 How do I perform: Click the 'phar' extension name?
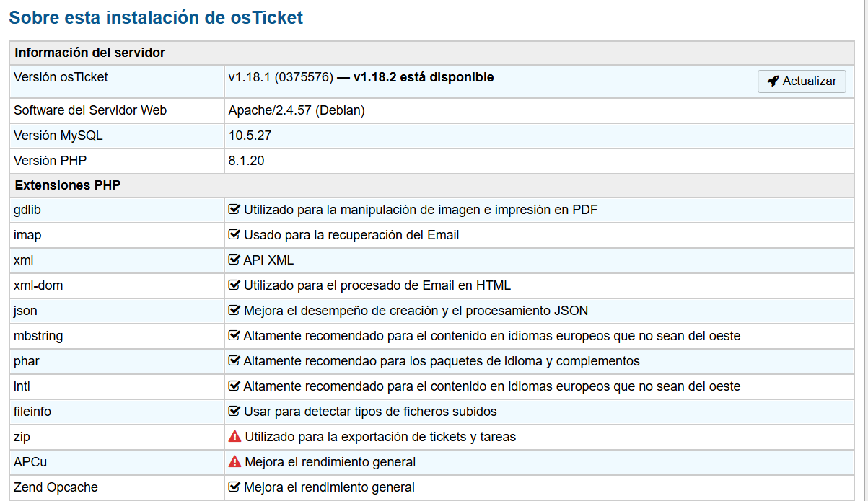coord(27,361)
